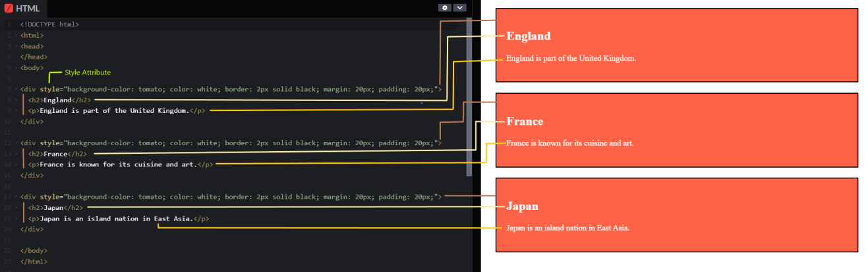Image resolution: width=868 pixels, height=272 pixels.
Task: Click the closing </body> tag line
Action: pos(34,251)
